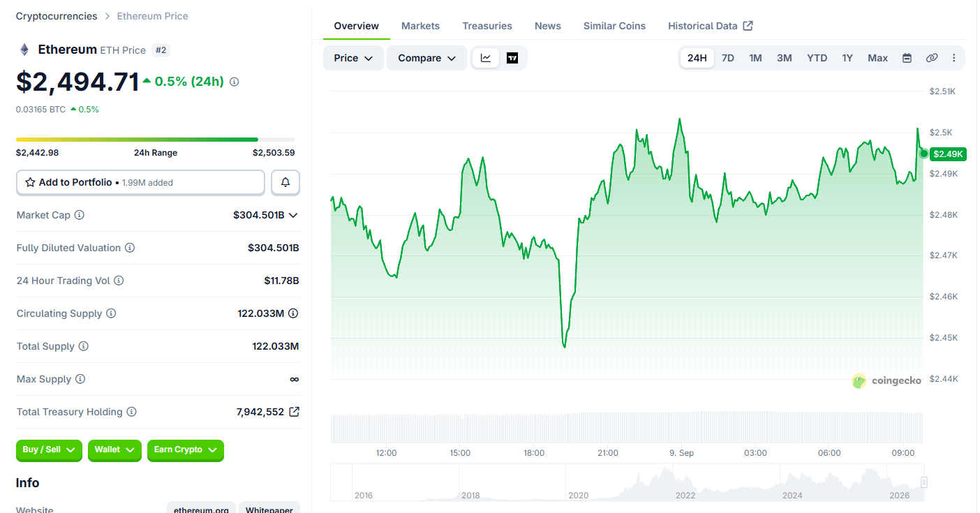Click the 24h range progress bar
Image resolution: width=980 pixels, height=513 pixels.
tap(156, 140)
